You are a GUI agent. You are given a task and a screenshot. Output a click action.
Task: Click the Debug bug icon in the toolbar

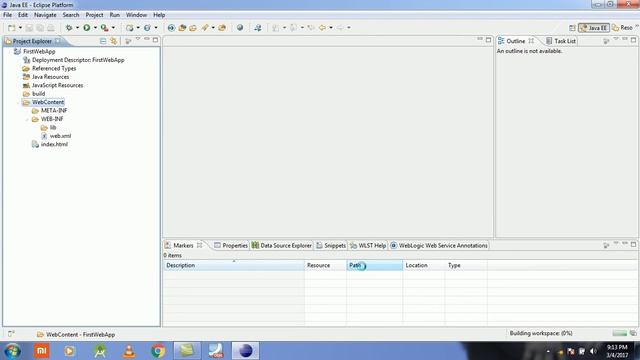pos(69,28)
